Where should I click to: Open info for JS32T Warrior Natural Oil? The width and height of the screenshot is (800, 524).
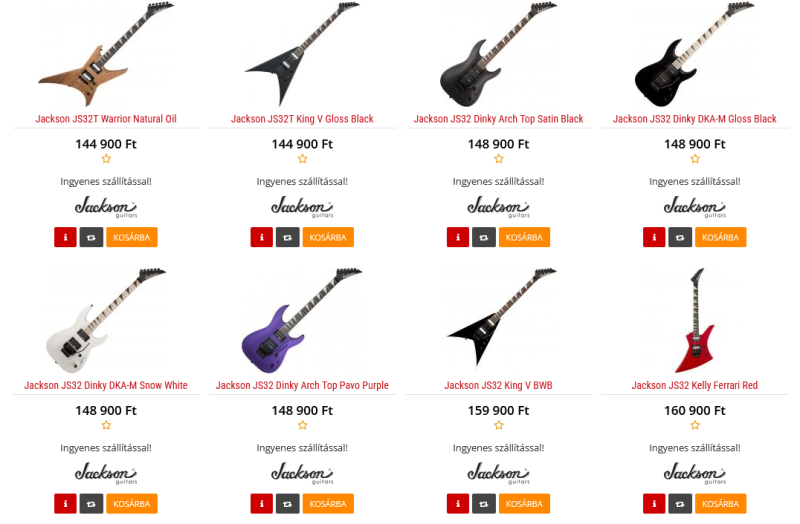coord(65,237)
